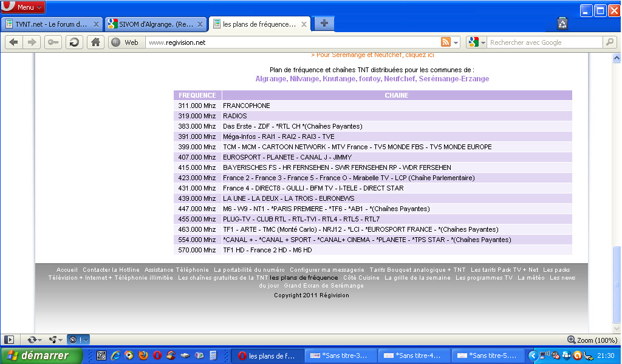Reload the page with the refresh icon
Viewport: 622px width, 364px height.
pos(74,42)
